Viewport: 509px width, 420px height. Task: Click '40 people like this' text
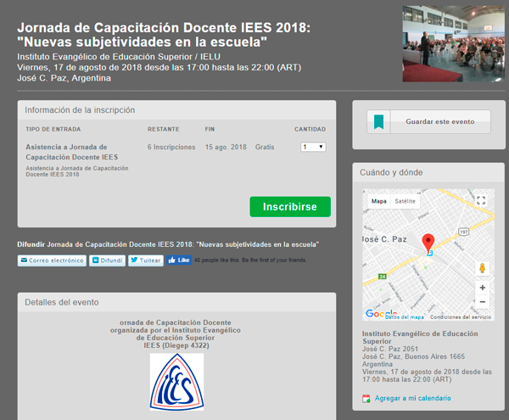pyautogui.click(x=217, y=260)
